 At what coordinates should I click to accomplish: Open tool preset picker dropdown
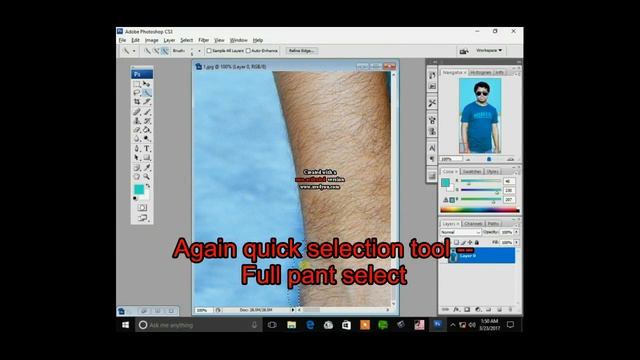134,51
